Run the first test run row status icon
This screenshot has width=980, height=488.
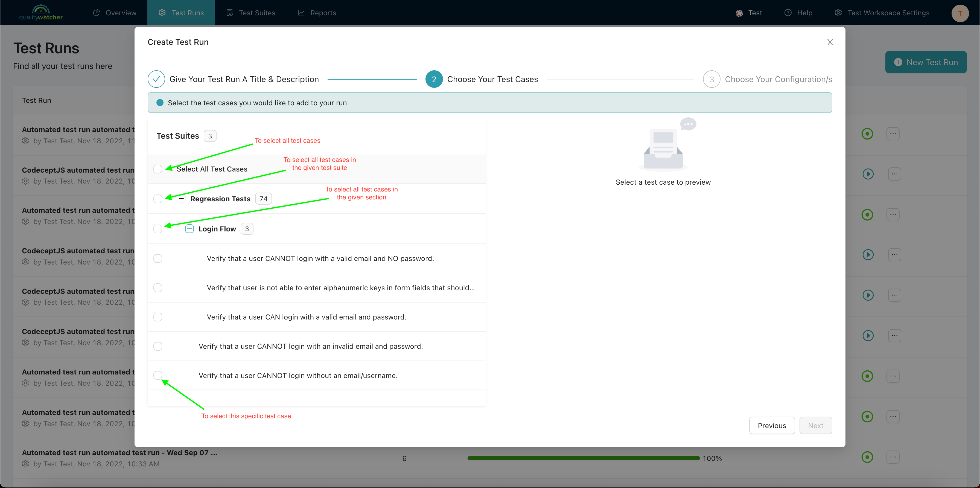pyautogui.click(x=867, y=133)
